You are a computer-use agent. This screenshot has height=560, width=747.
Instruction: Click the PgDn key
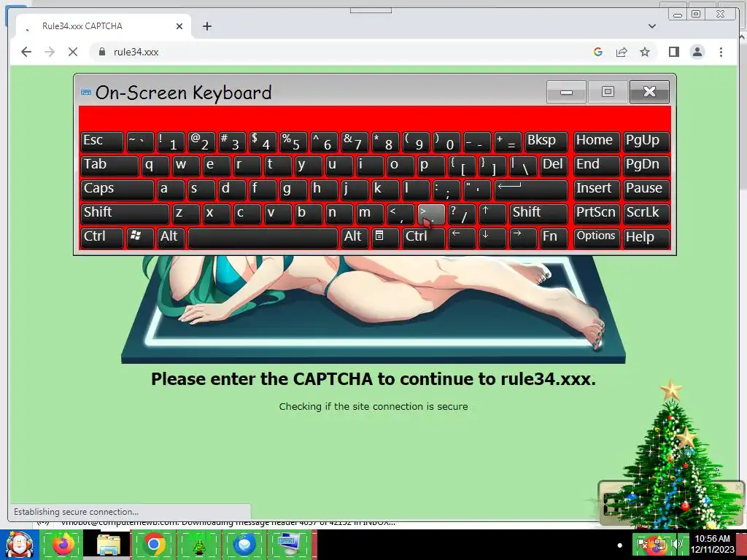click(x=646, y=166)
